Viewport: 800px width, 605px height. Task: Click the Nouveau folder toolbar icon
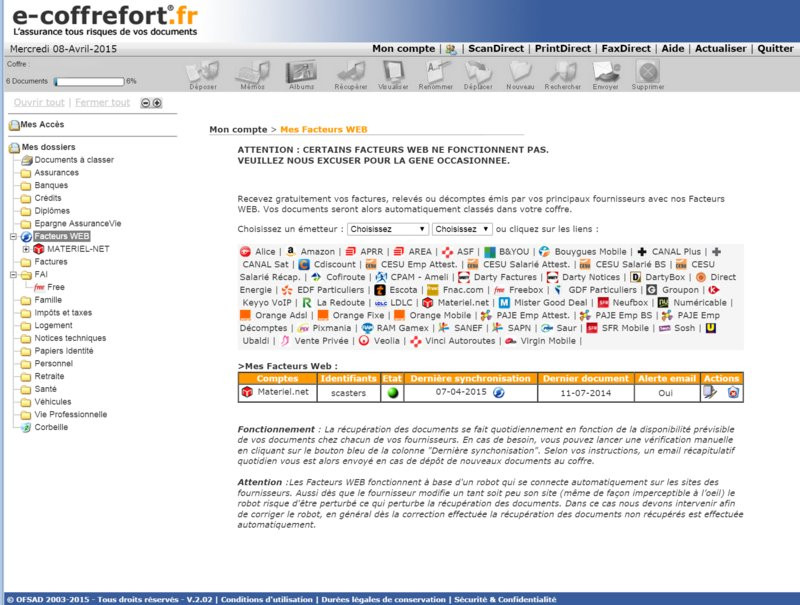tap(520, 72)
